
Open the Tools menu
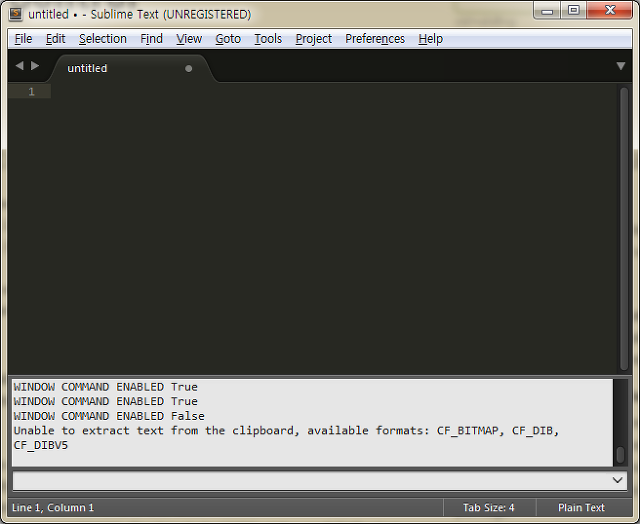point(268,39)
